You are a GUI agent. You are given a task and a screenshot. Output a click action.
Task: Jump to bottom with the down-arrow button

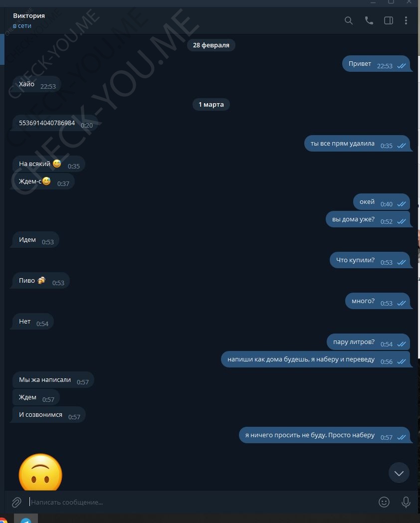pyautogui.click(x=399, y=473)
